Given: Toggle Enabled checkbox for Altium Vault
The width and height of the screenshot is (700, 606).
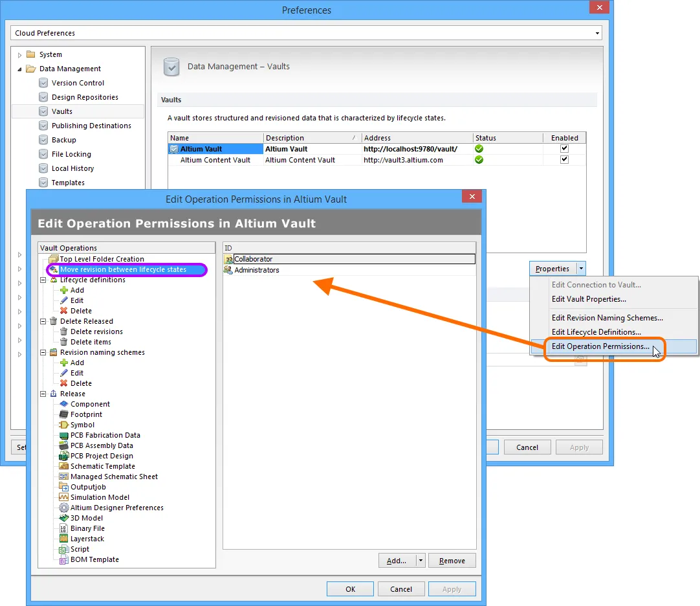Looking at the screenshot, I should pos(564,148).
